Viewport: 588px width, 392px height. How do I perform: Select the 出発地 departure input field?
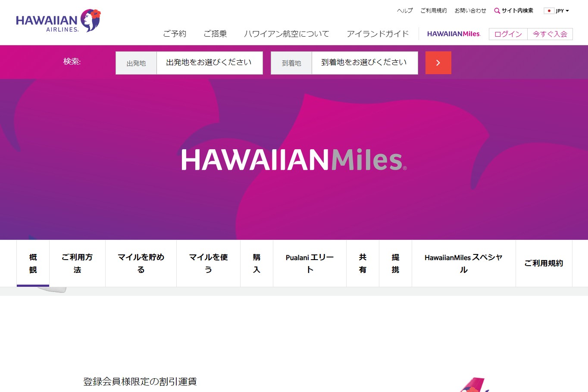point(210,63)
